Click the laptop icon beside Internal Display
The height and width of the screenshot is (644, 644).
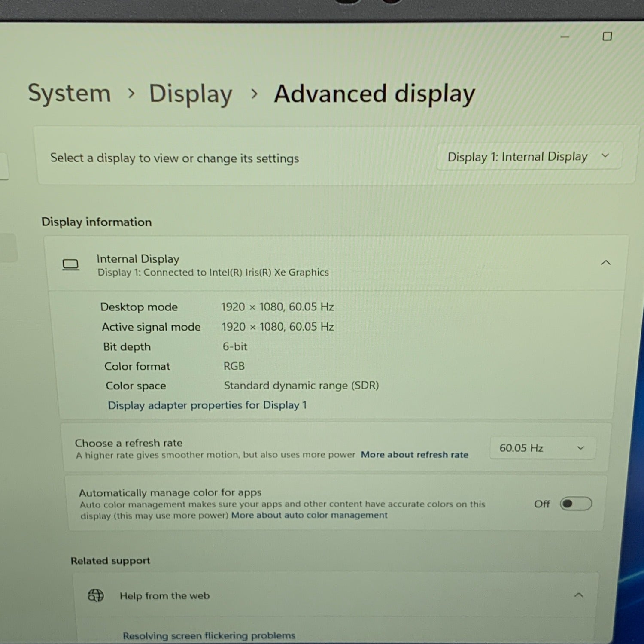pos(71,265)
